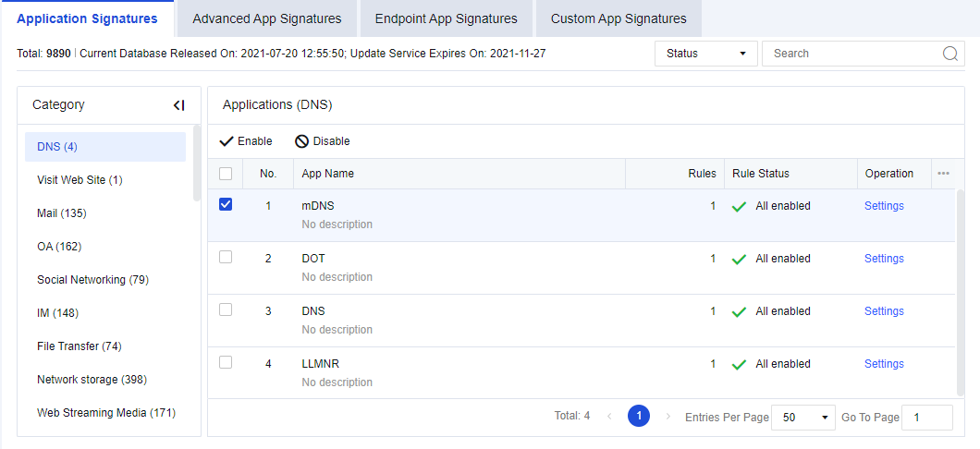
Task: Open the column options ellipsis
Action: click(x=943, y=174)
